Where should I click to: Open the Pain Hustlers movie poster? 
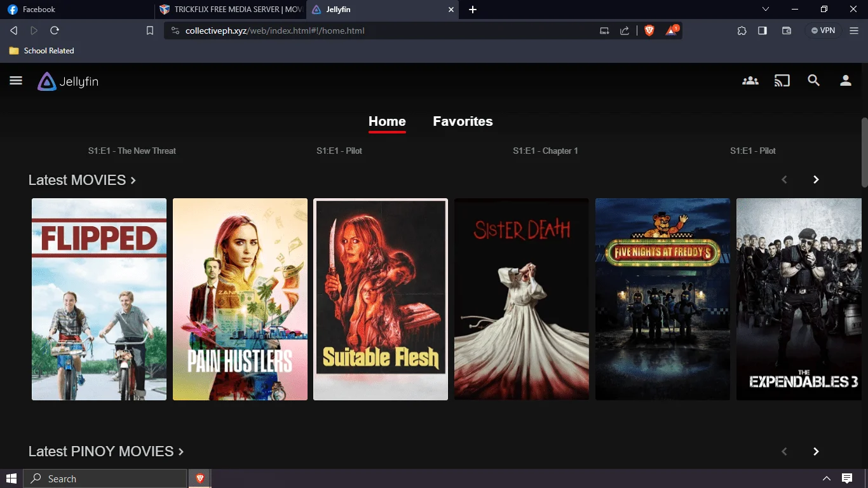tap(240, 299)
